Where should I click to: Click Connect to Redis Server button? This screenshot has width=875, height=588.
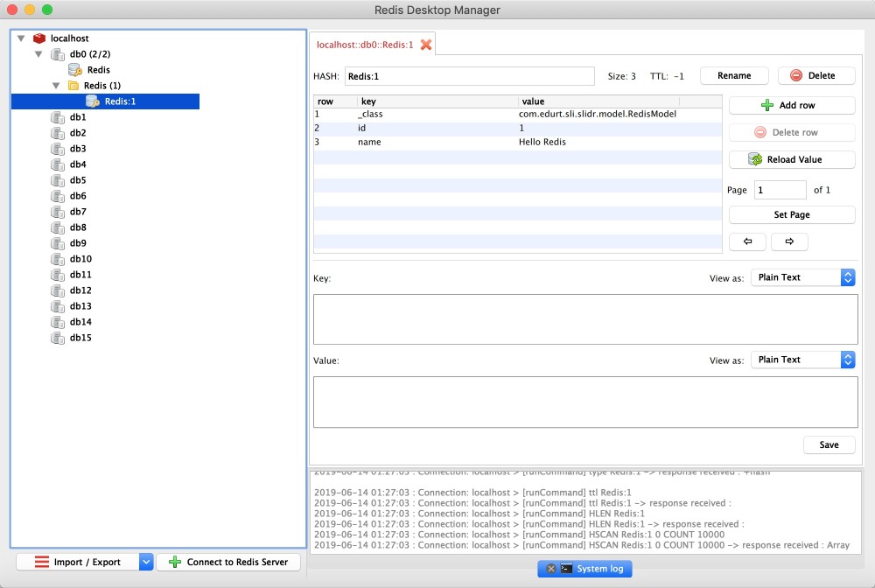pos(228,562)
